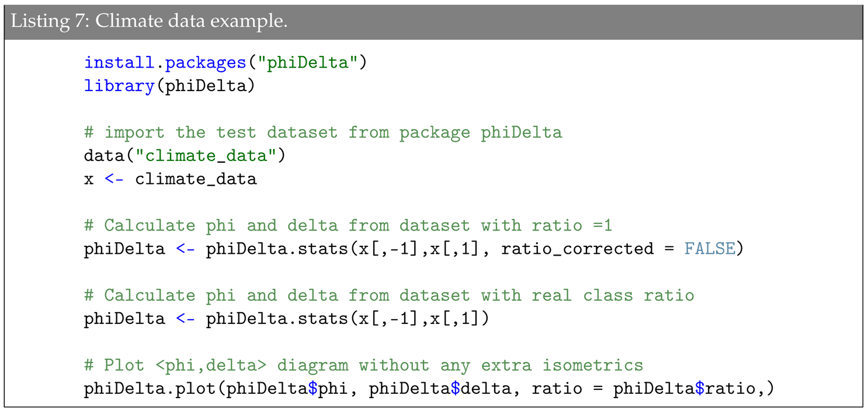Click the final phiDelta$ratio expression

683,388
